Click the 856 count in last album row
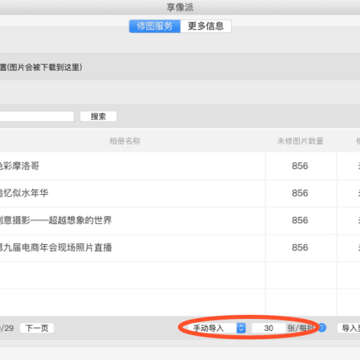Viewport: 360px width, 360px height. [300, 248]
